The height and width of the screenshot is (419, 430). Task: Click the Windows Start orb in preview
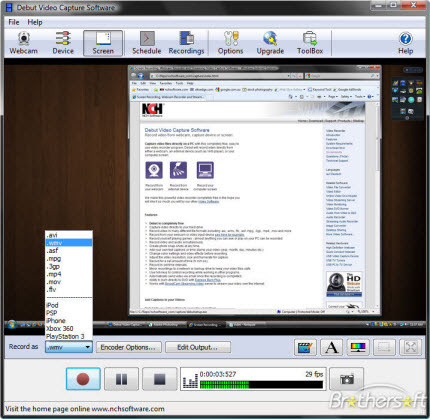pos(11,324)
